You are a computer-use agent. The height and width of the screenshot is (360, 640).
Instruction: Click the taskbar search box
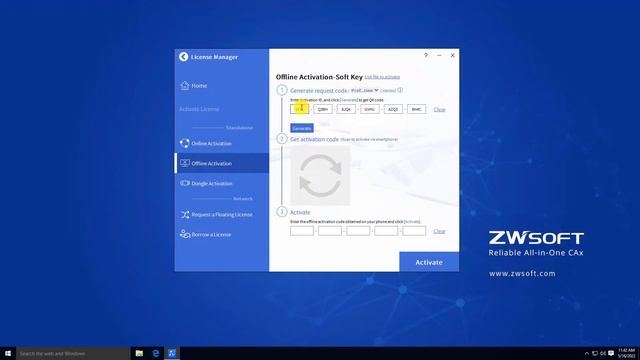[x=73, y=353]
